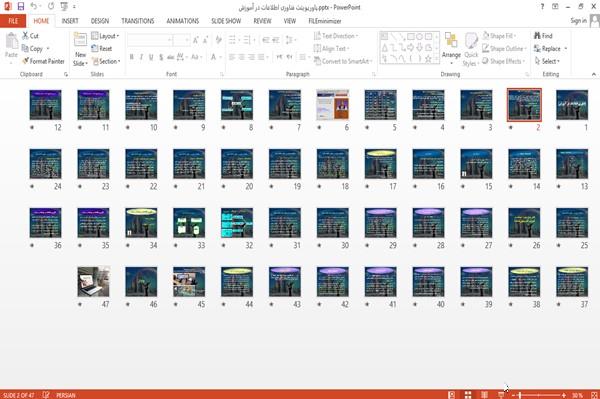Click the zoom slider handle

coord(520,395)
